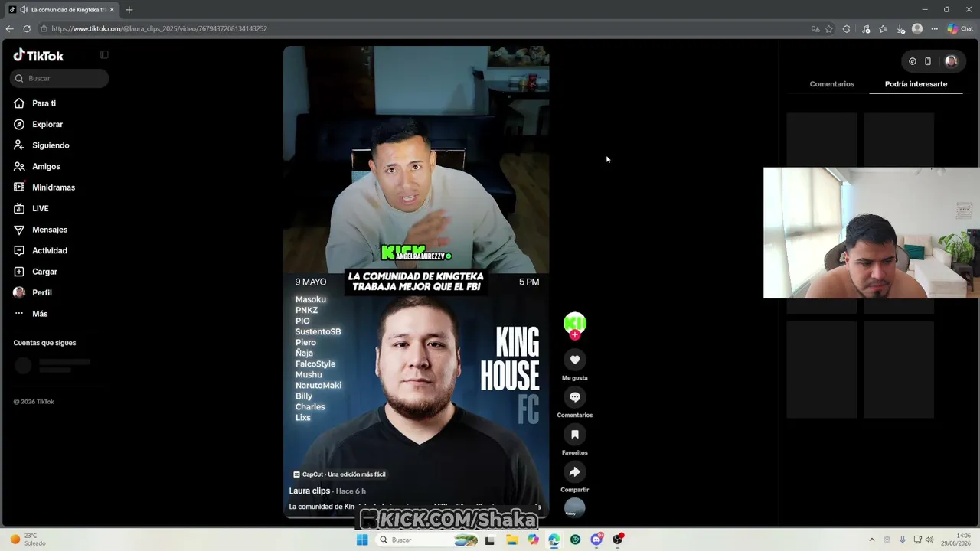
Task: Close the TikTok browser tab
Action: click(x=112, y=10)
